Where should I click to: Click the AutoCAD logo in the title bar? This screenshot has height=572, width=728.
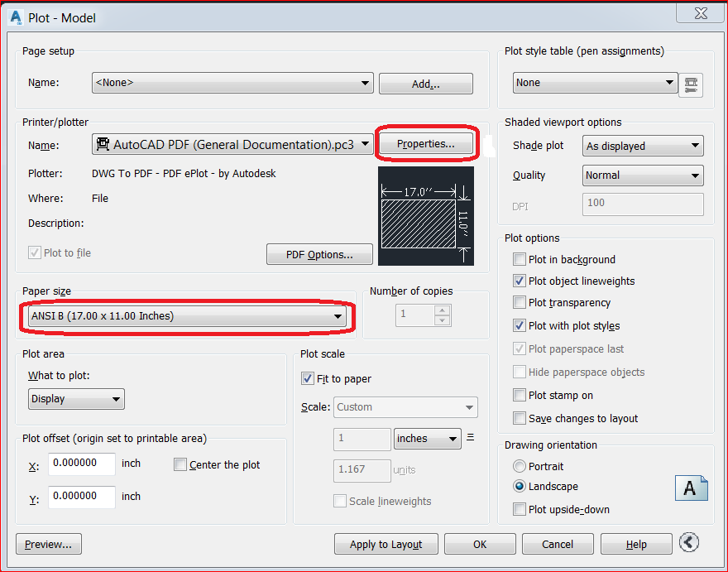[x=14, y=17]
